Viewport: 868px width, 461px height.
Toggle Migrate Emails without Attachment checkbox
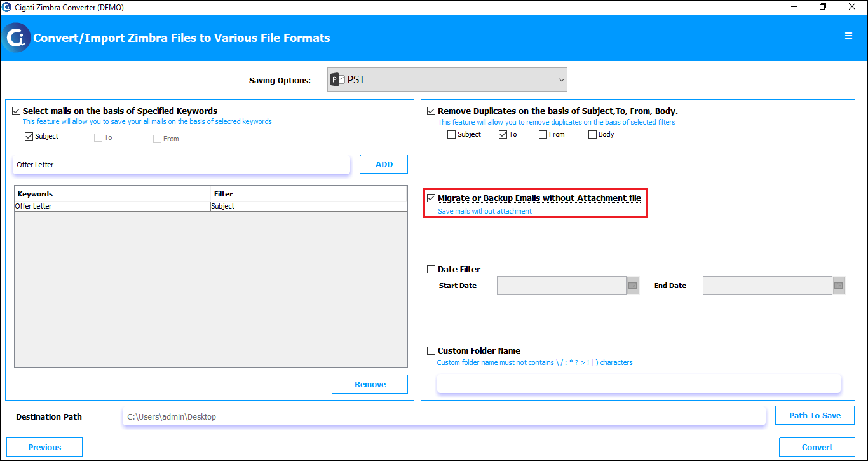pos(431,198)
